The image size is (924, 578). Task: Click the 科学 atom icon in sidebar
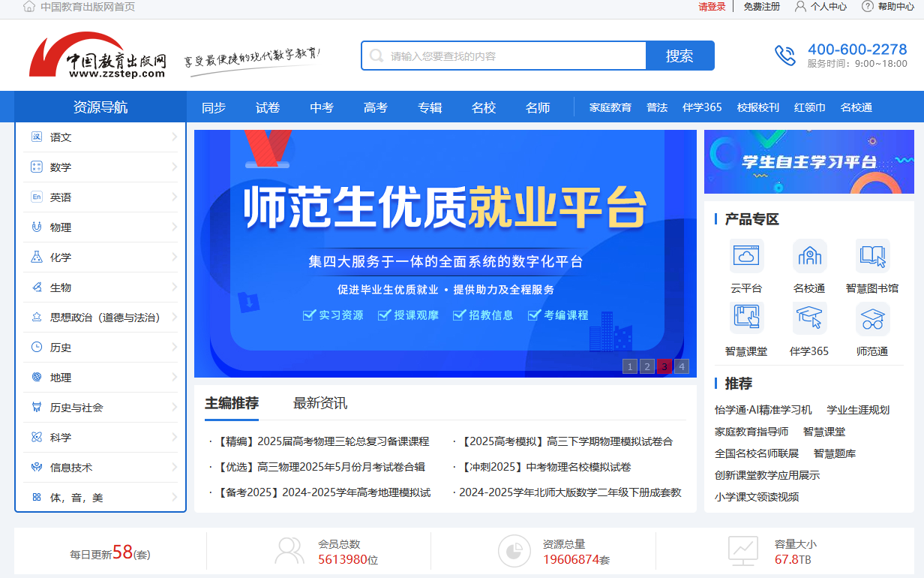click(x=36, y=438)
